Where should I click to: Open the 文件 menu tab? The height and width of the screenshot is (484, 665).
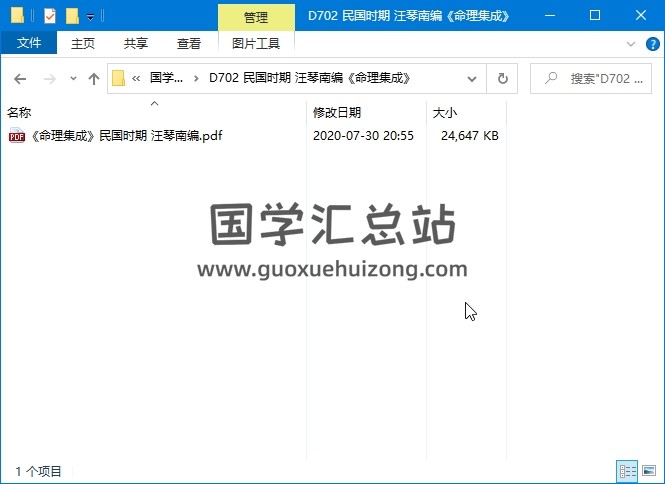coord(29,44)
